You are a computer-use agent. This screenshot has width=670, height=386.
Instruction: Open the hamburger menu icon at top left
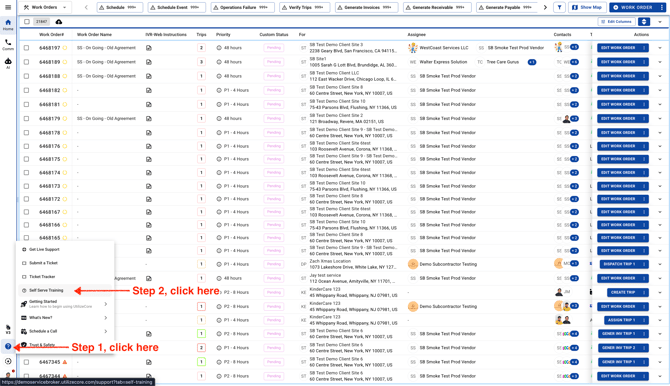pos(8,7)
